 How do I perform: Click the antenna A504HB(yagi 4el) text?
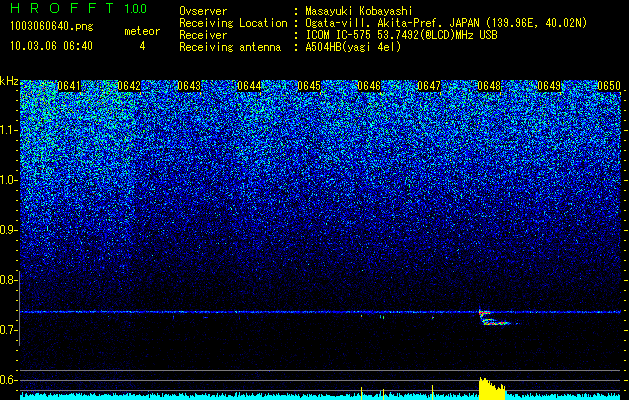353,47
